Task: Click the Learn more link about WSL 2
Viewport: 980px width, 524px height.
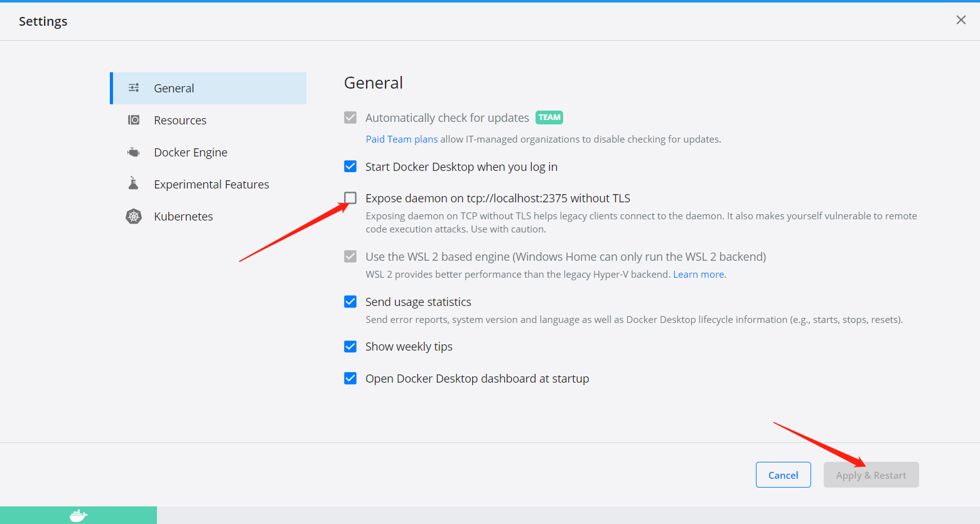Action: pos(697,274)
